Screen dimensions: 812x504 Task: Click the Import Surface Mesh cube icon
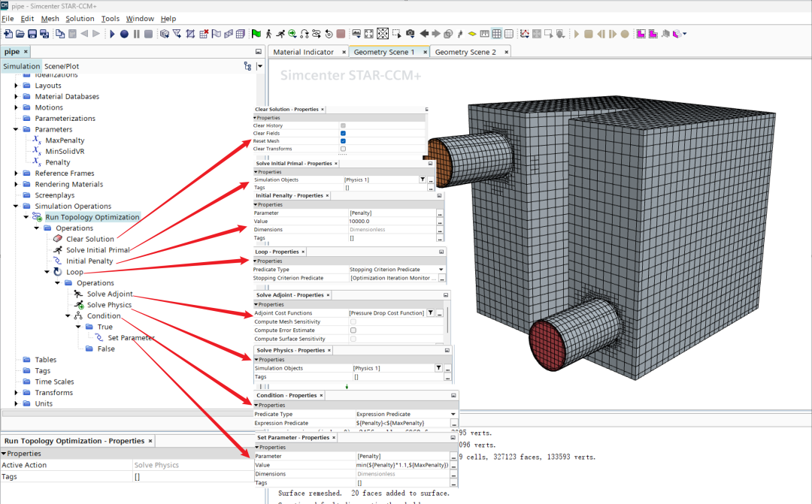click(165, 34)
